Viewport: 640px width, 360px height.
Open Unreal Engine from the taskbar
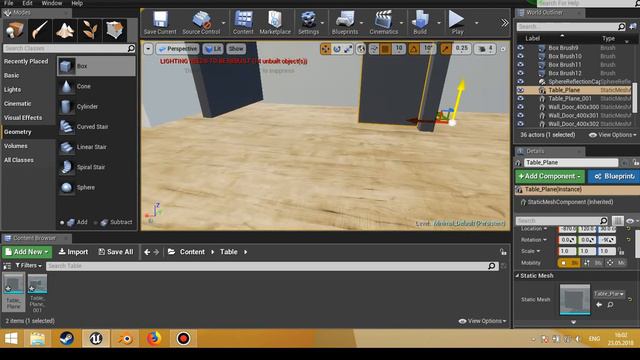(x=96, y=338)
